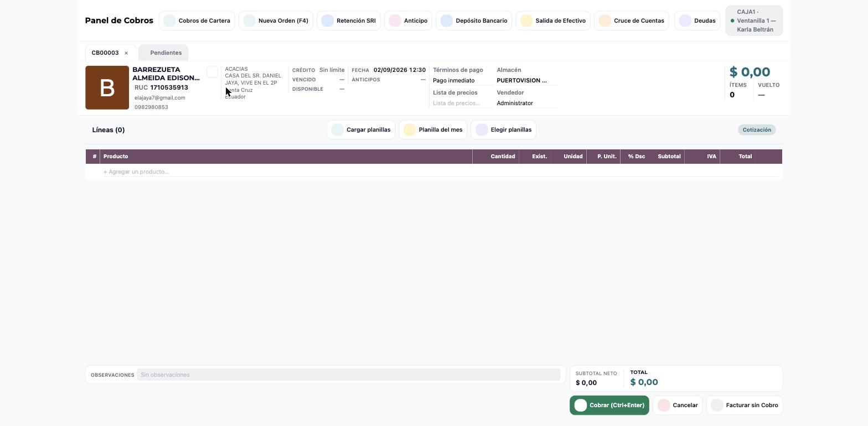Click the customer avatar B thumbnail
The width and height of the screenshot is (868, 426).
click(107, 88)
